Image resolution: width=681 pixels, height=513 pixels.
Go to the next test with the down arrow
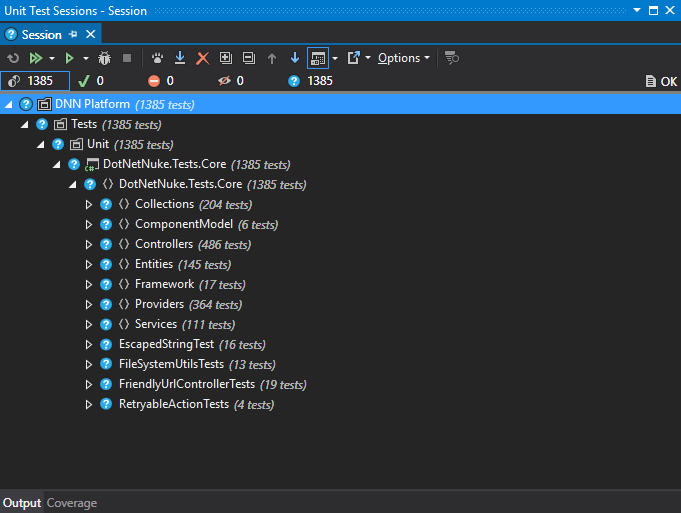294,58
